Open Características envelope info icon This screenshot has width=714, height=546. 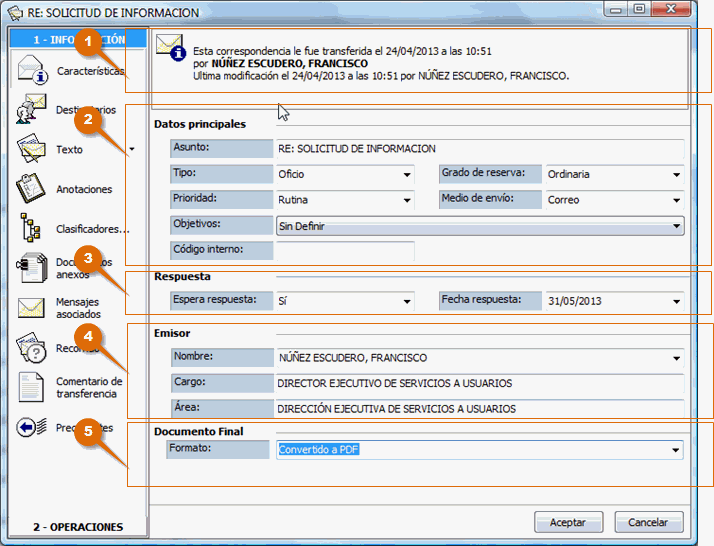coord(33,70)
